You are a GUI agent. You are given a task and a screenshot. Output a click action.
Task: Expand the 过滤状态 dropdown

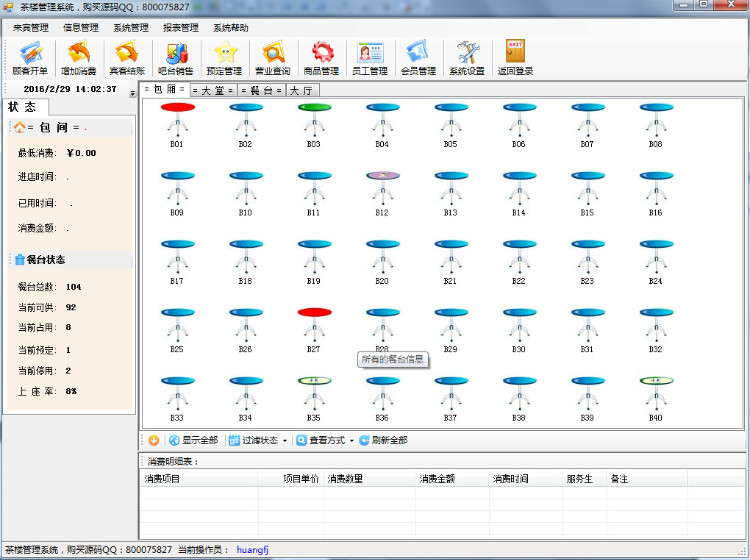pos(258,440)
